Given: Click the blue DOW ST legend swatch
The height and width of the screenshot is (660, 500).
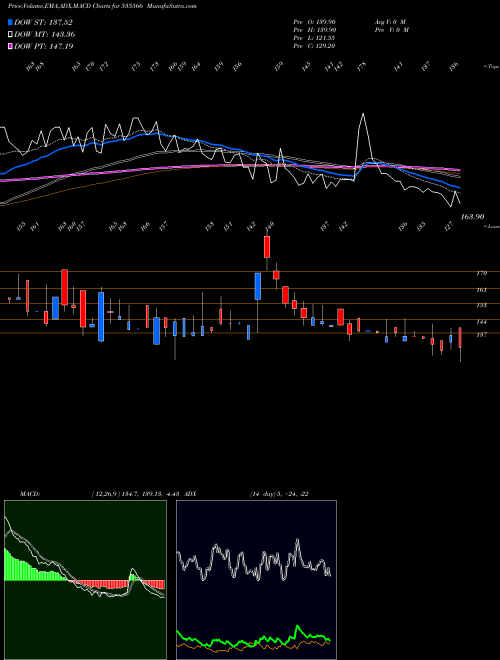Looking at the screenshot, I should (x=10, y=22).
